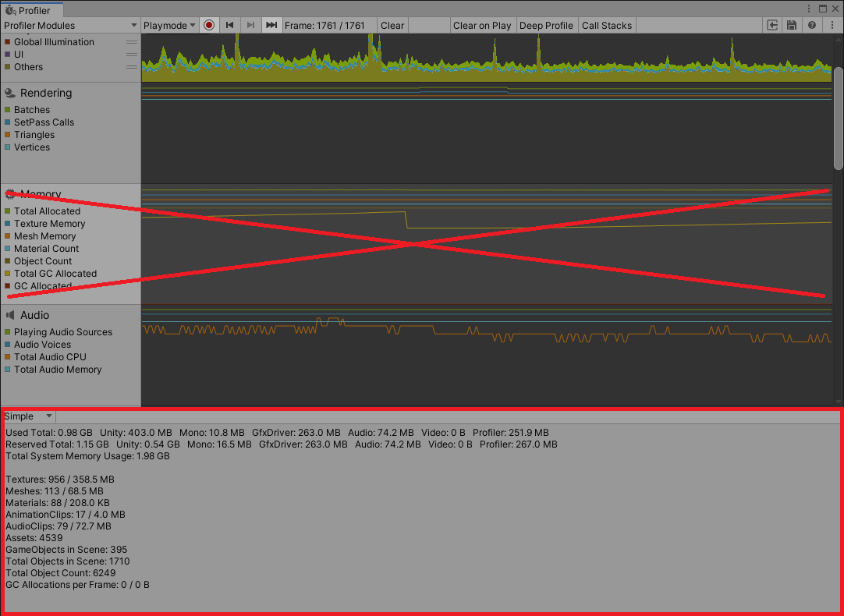Toggle the UI category color swatch
The height and width of the screenshot is (616, 844).
8,55
